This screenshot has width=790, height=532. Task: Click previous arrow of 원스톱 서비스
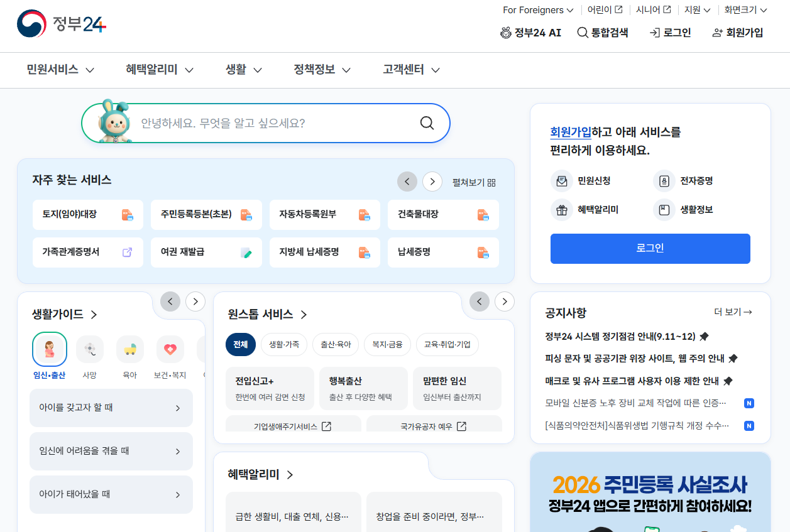(x=480, y=301)
